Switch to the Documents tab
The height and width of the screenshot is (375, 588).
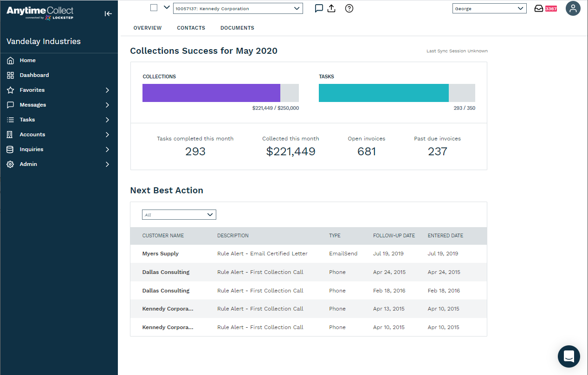point(237,28)
